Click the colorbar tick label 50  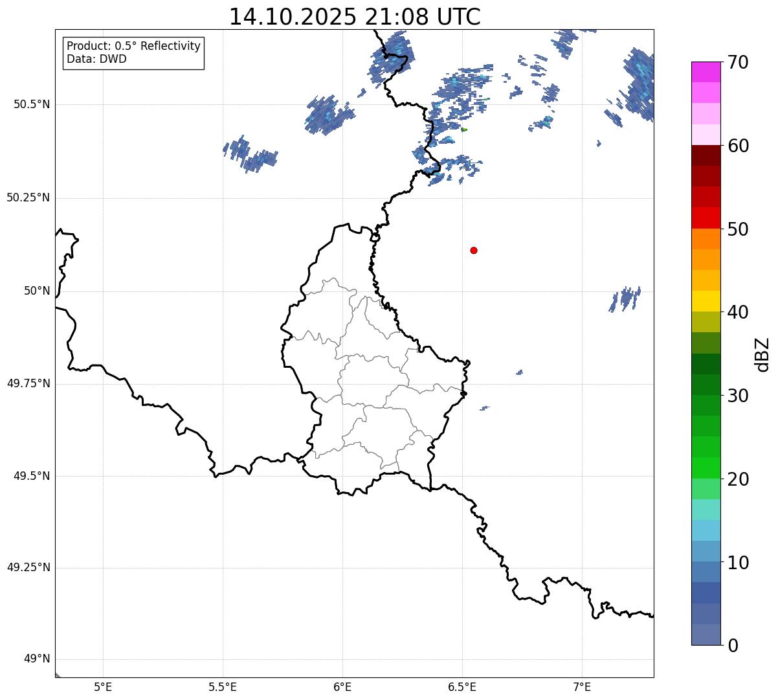[738, 229]
